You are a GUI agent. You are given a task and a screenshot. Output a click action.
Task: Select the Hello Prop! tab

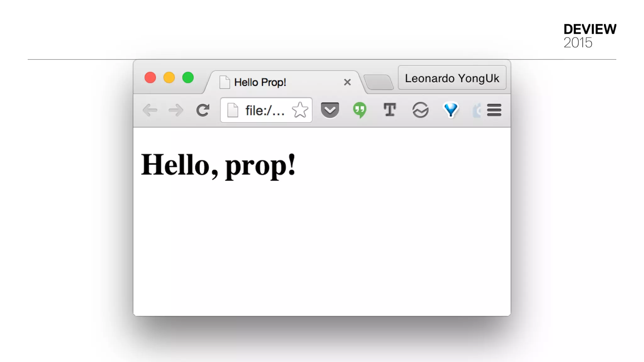coord(260,82)
